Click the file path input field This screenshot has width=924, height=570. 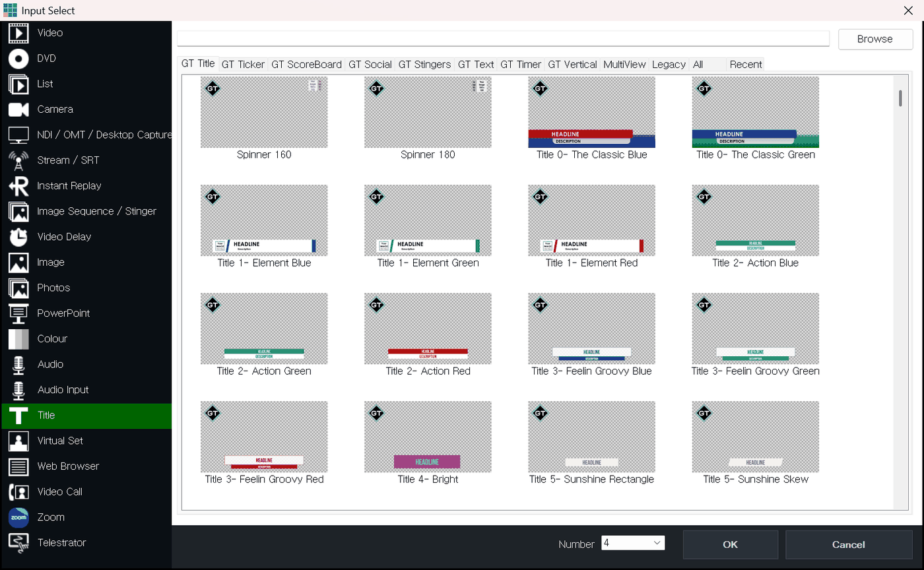[x=503, y=38]
